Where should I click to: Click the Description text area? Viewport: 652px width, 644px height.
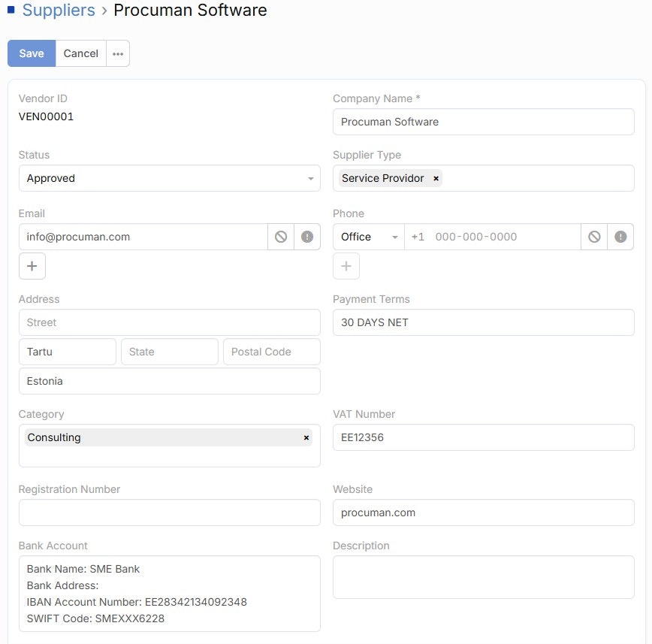tap(483, 575)
